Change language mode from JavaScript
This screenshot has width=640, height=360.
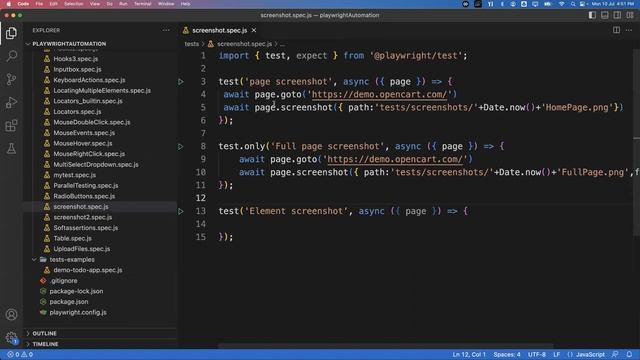coord(590,355)
